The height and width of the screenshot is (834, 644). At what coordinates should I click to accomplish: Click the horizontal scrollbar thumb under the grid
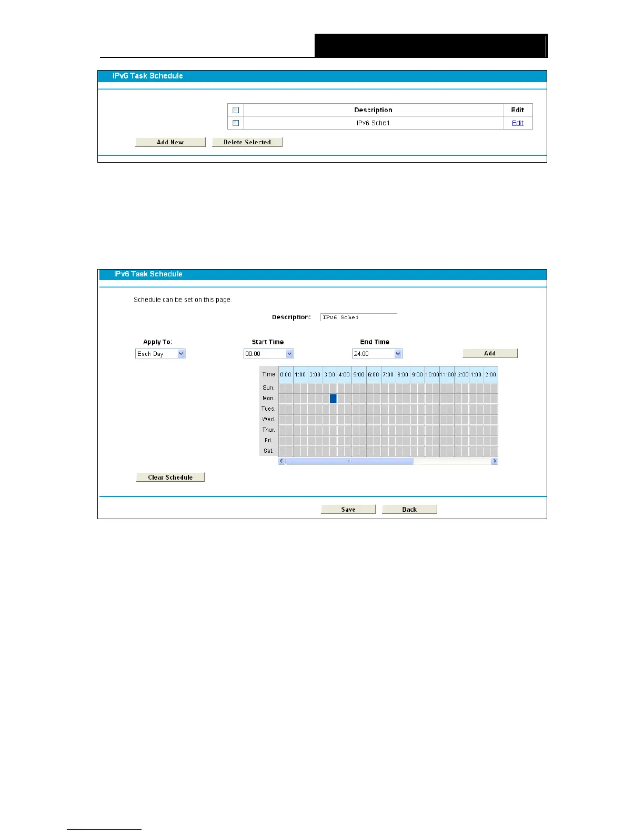[x=349, y=461]
